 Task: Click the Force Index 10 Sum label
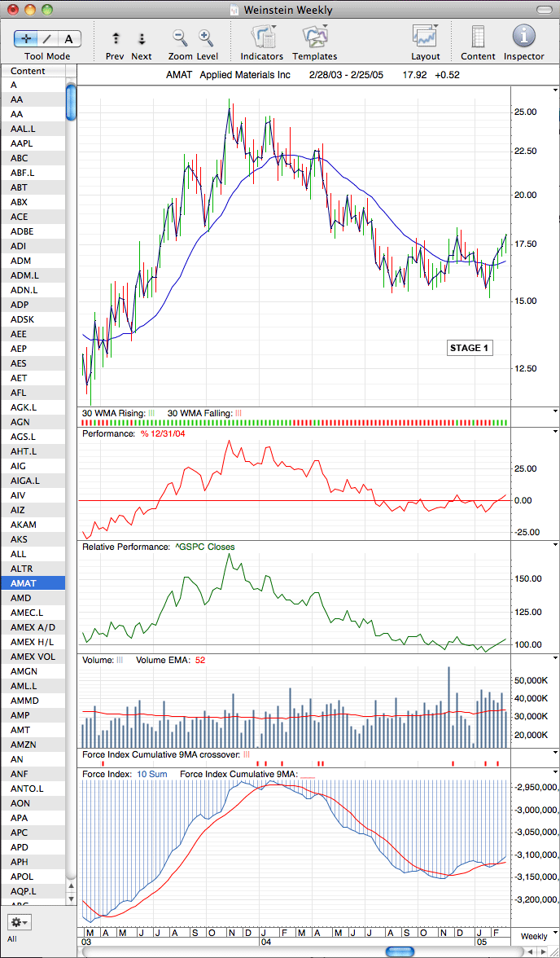coord(151,774)
